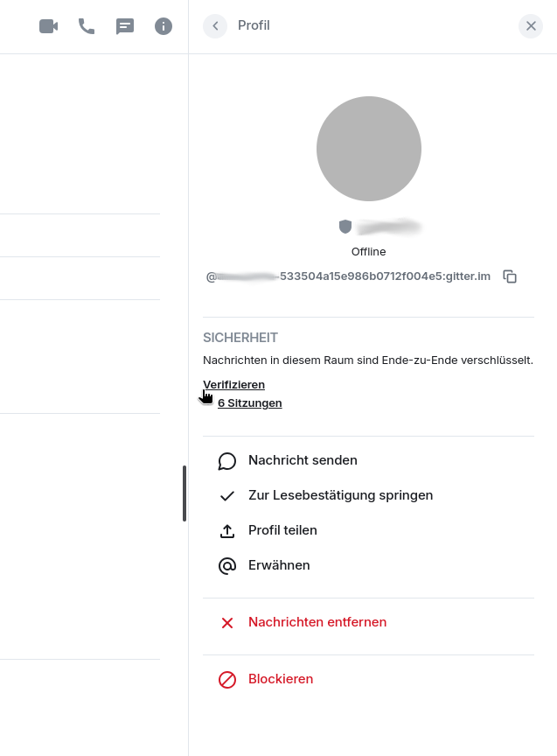Expand the 6 Sitzungen list

249,403
